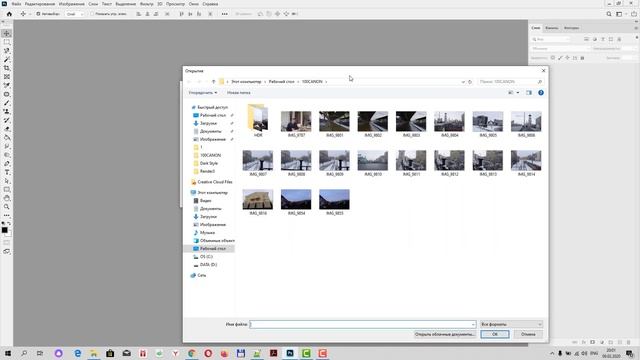Screen dimensions: 640x360
Task: Open the Filter menu
Action: click(x=147, y=4)
